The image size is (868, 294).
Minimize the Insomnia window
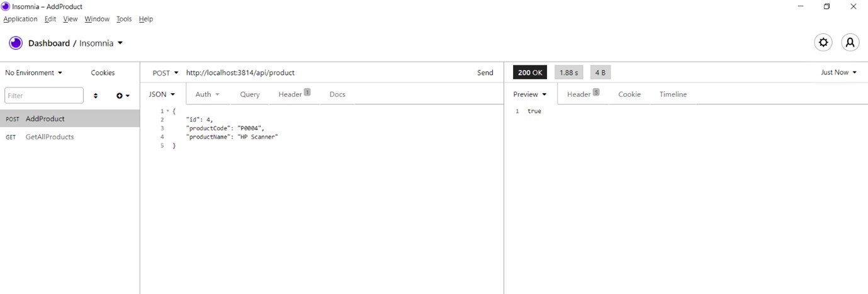point(801,6)
